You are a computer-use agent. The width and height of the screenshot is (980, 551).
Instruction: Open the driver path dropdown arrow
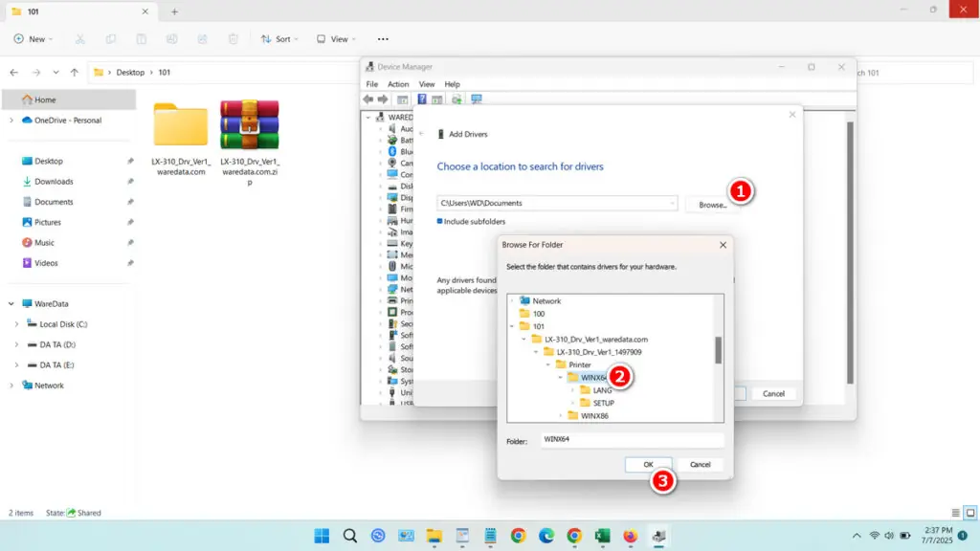(672, 203)
